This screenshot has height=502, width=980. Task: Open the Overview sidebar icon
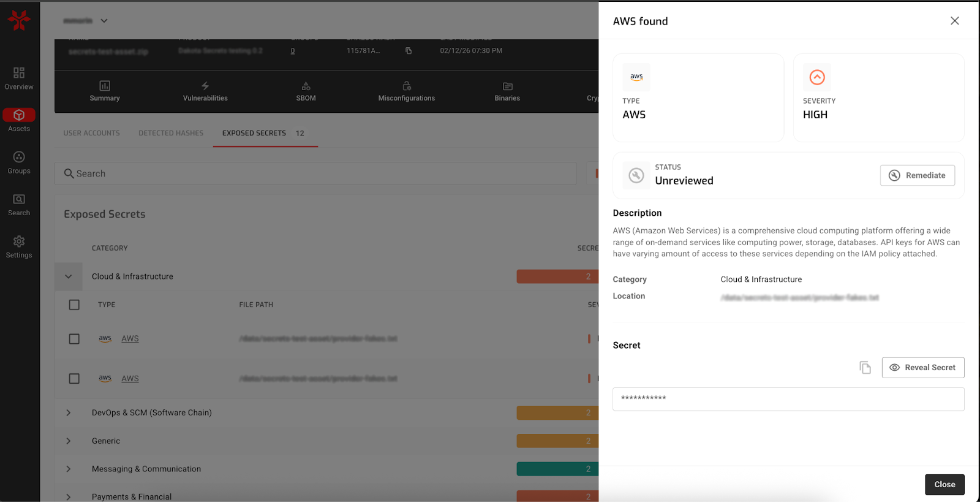coord(19,78)
